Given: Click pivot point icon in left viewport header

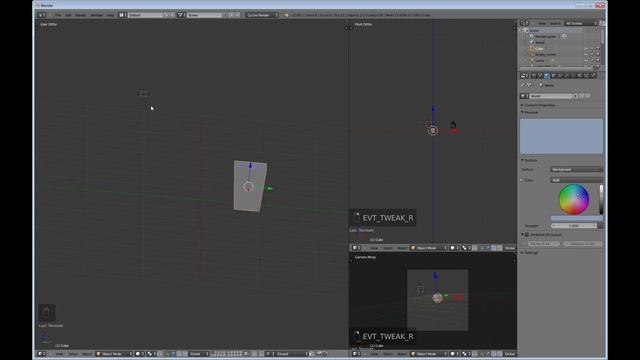Looking at the screenshot, I should tap(151, 354).
